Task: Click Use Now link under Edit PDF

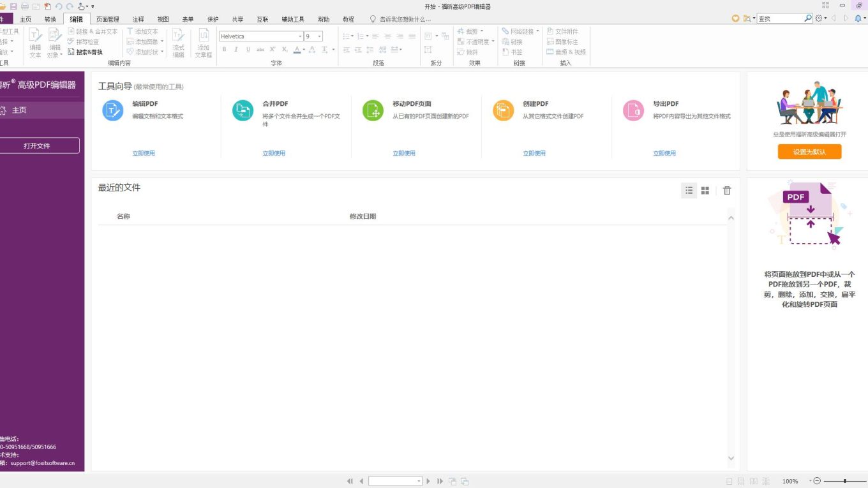Action: point(144,153)
